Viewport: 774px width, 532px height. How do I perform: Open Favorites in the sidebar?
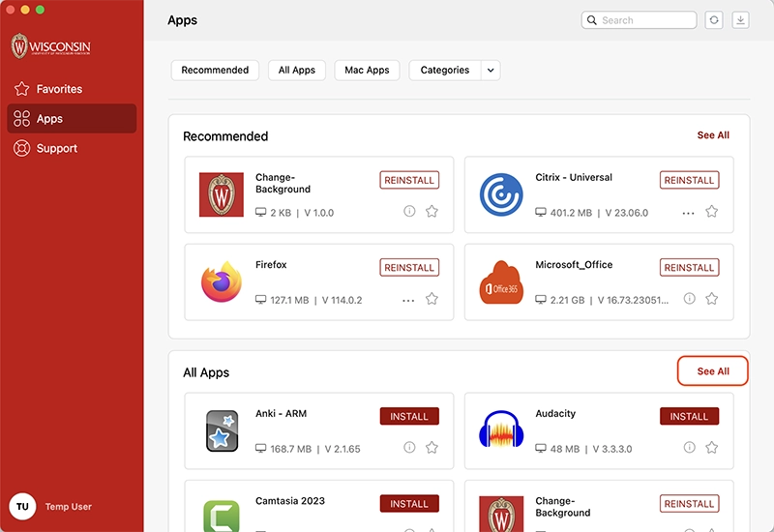click(72, 89)
